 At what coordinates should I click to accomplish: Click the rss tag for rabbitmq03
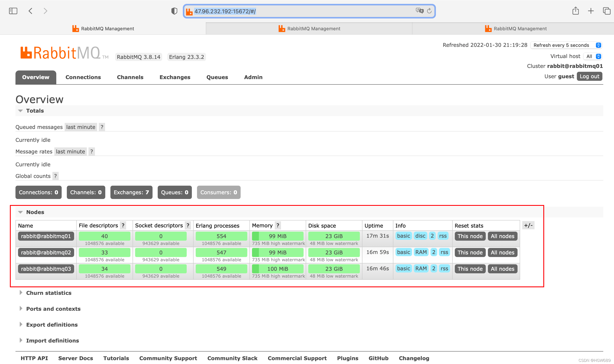point(444,269)
